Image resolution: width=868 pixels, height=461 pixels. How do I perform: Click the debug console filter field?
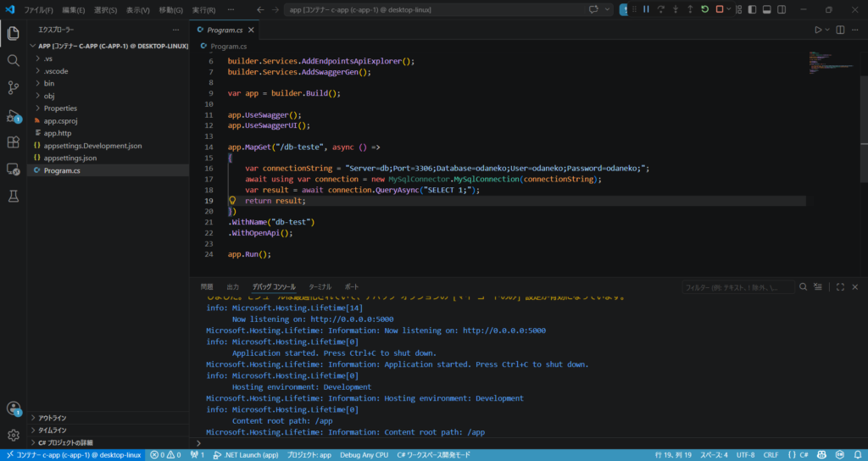(738, 287)
